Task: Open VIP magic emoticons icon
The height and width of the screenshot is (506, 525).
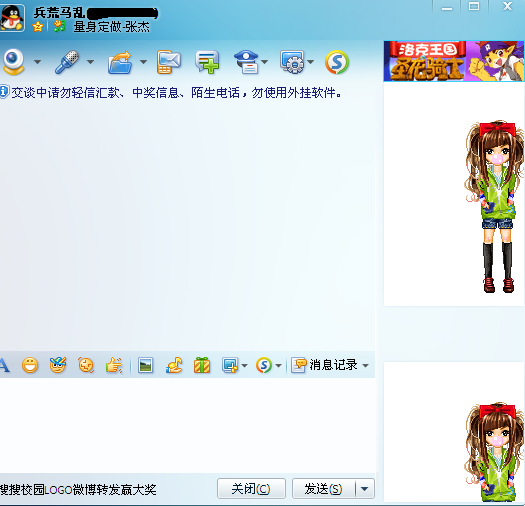Action: tap(58, 365)
